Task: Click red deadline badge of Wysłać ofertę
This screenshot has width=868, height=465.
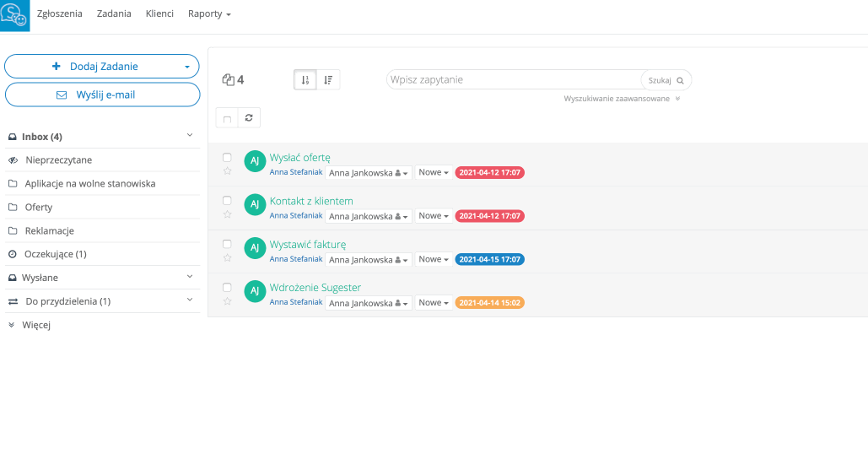Action: [490, 173]
